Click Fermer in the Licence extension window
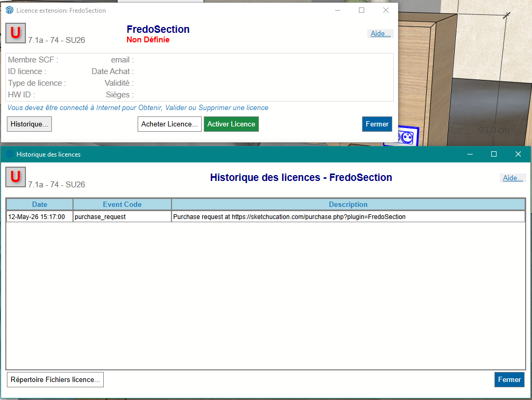Image resolution: width=532 pixels, height=400 pixels. pos(377,124)
